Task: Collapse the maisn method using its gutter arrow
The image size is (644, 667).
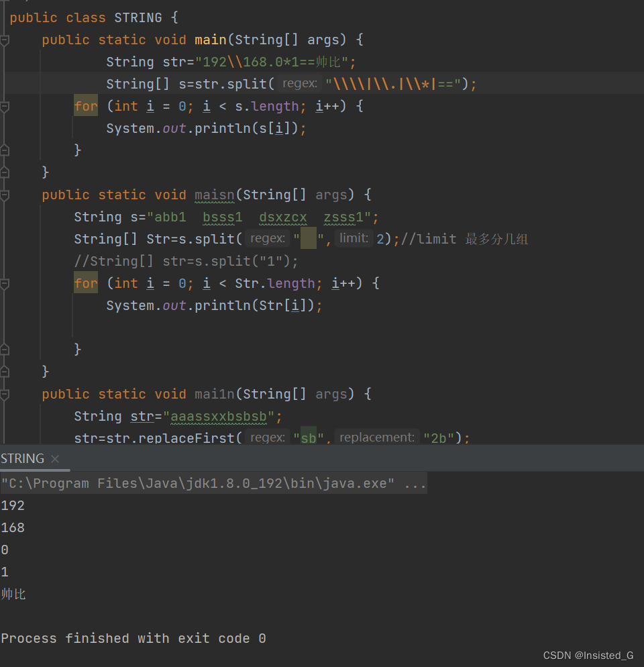Action: click(5, 195)
